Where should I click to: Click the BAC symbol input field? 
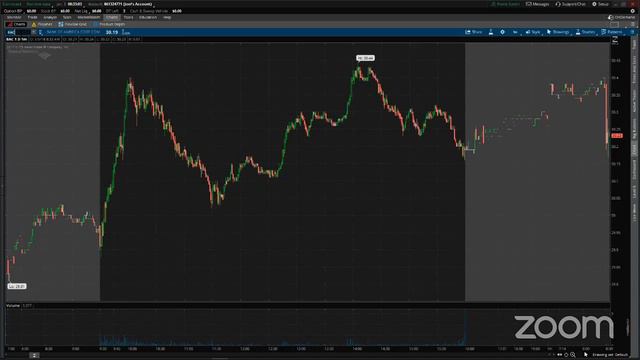[x=18, y=32]
